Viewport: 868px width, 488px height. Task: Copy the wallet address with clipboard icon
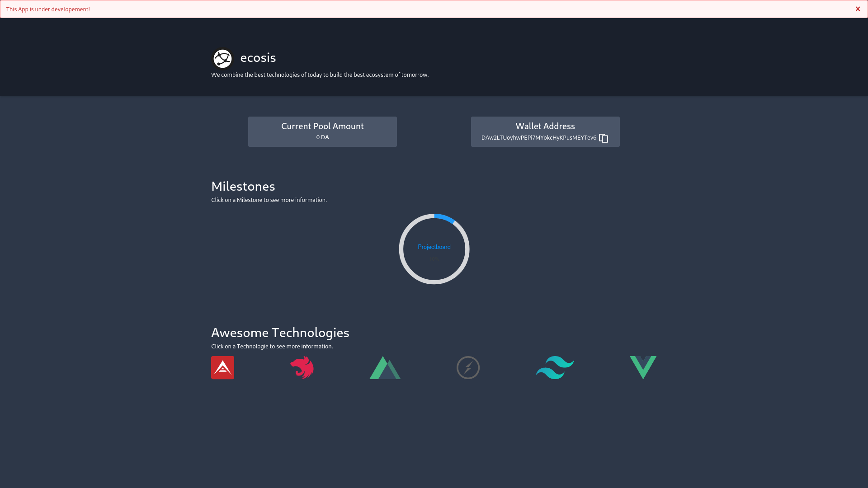[x=604, y=138]
